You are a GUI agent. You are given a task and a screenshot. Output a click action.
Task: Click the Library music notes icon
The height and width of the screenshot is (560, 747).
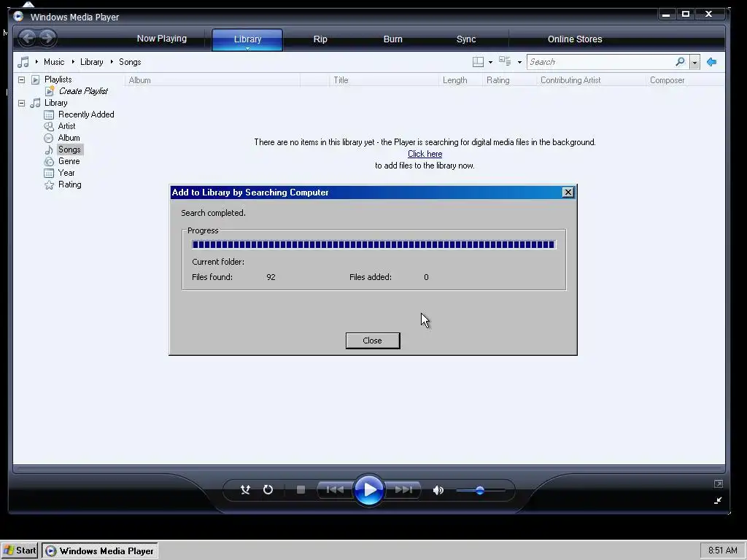point(35,103)
